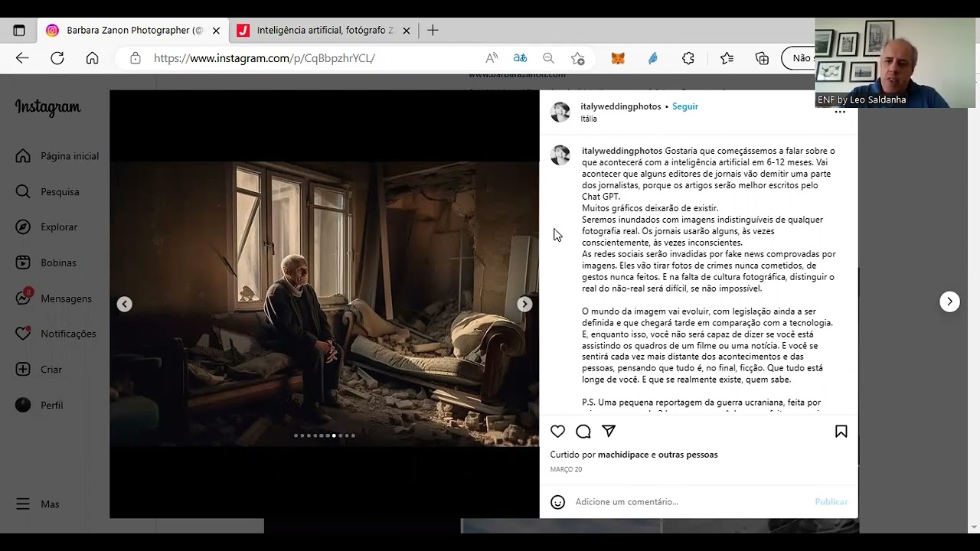
Task: Open the collections icon
Action: click(x=762, y=58)
